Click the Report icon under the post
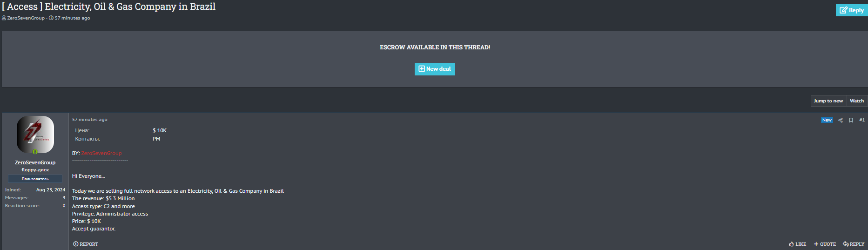This screenshot has height=250, width=868. point(76,244)
